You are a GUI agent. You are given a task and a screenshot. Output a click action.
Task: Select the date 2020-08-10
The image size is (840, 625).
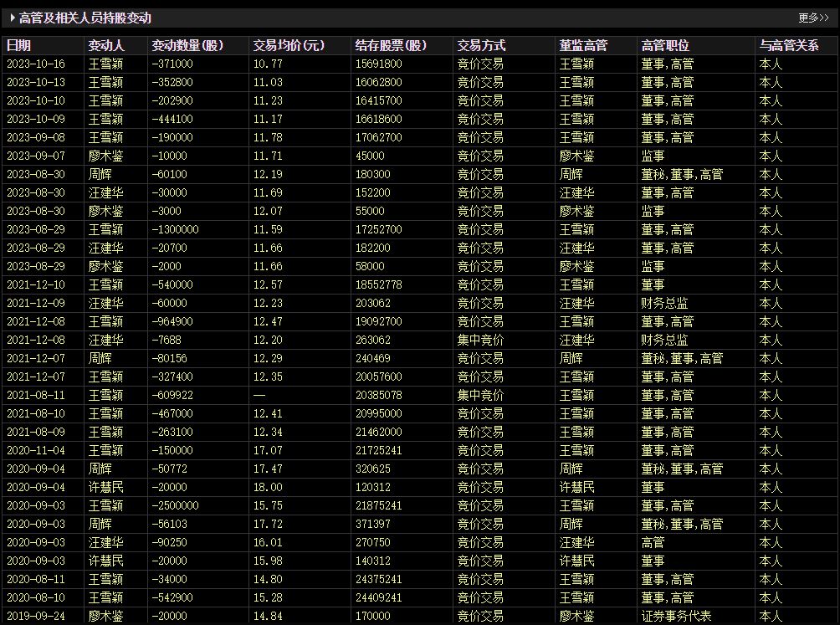coord(36,597)
